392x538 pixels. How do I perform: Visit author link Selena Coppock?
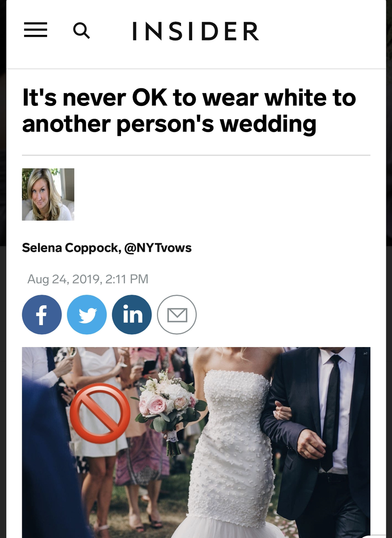pyautogui.click(x=70, y=248)
